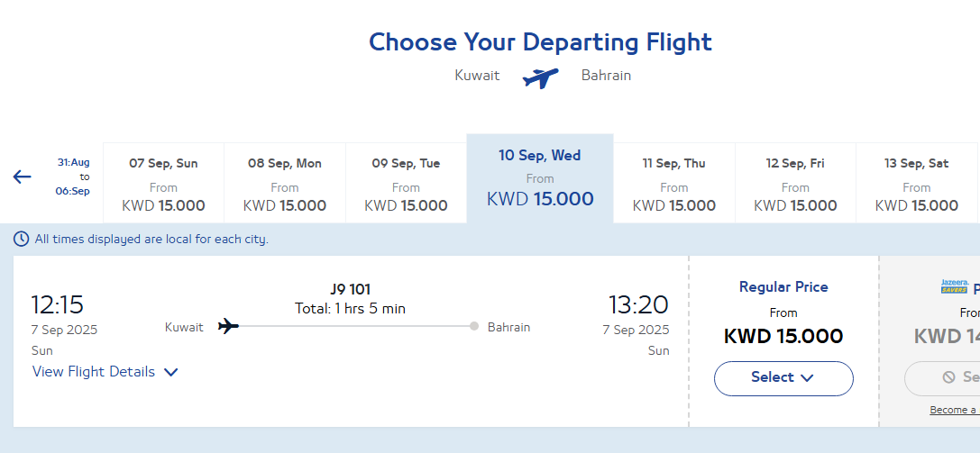The width and height of the screenshot is (980, 453).
Task: Choose the 07 Sep, Sun date tab
Action: pos(163,183)
